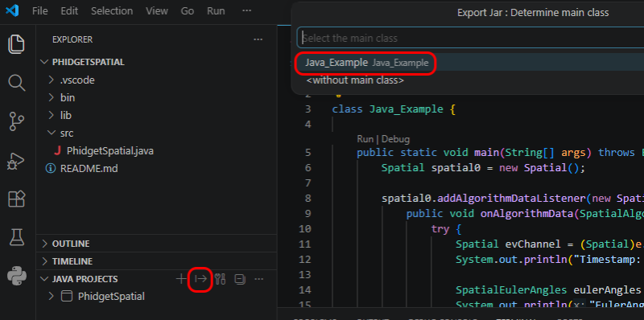The height and width of the screenshot is (320, 644).
Task: Click the Java file icon of PhidgetSpatial.java
Action: [x=57, y=151]
